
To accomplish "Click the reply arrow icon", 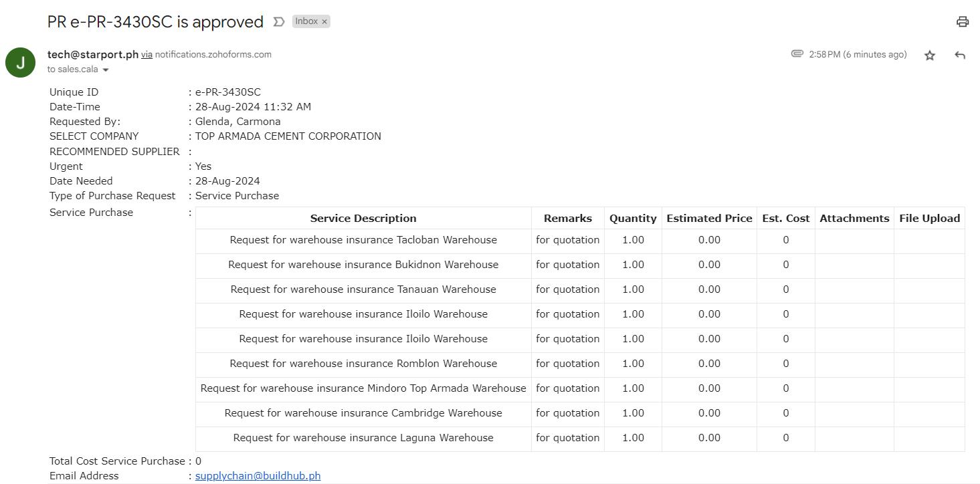I will tap(959, 55).
